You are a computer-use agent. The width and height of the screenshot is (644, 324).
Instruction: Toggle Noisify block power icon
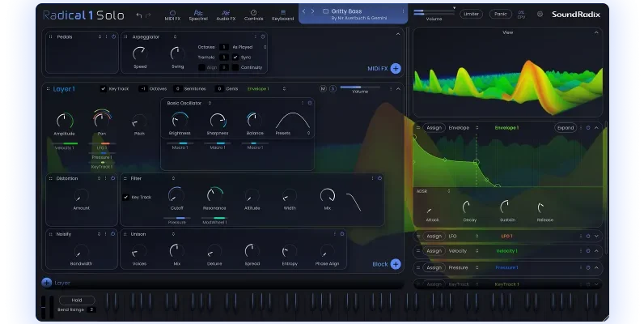(112, 234)
